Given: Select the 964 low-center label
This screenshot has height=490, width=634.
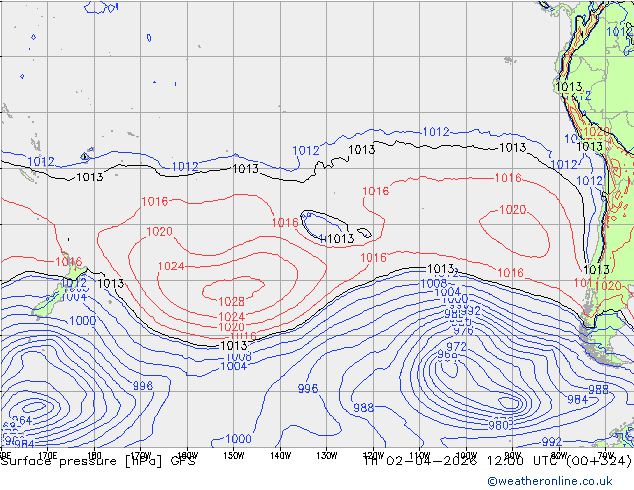Looking at the screenshot, I should pos(22,420).
